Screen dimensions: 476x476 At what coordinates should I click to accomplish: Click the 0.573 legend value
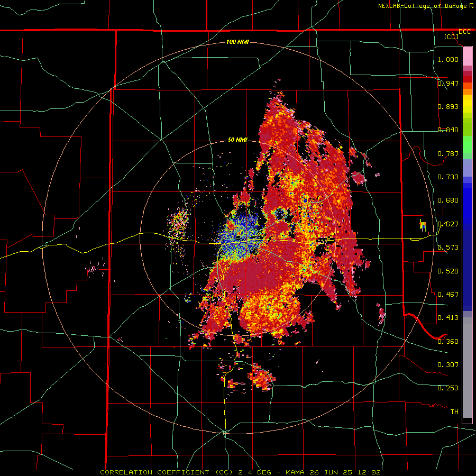pyautogui.click(x=448, y=248)
